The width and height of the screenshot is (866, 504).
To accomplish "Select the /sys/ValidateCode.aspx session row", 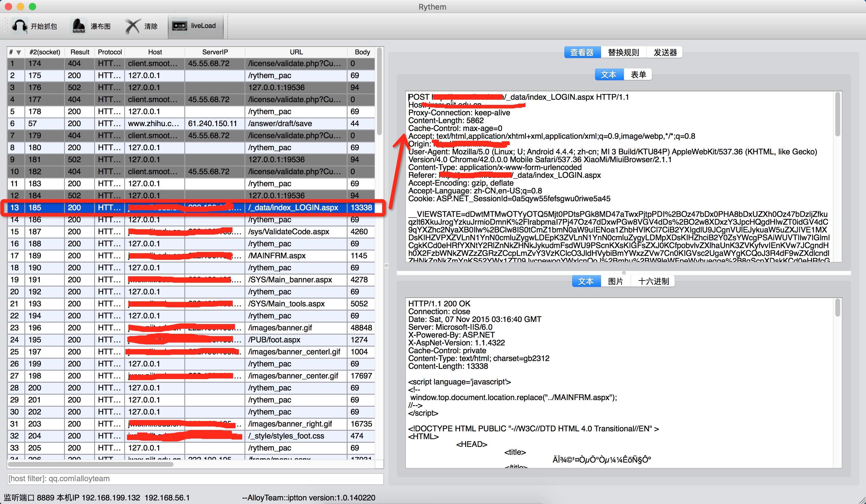I will 289,232.
